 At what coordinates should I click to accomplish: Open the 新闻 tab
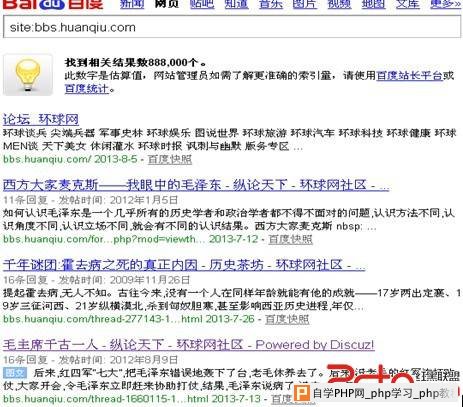(x=132, y=4)
